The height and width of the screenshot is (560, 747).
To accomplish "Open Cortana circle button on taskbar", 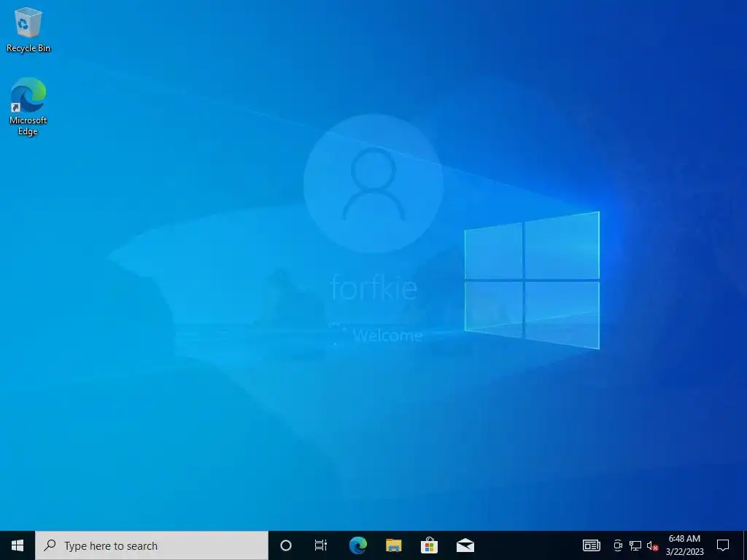I will [286, 545].
